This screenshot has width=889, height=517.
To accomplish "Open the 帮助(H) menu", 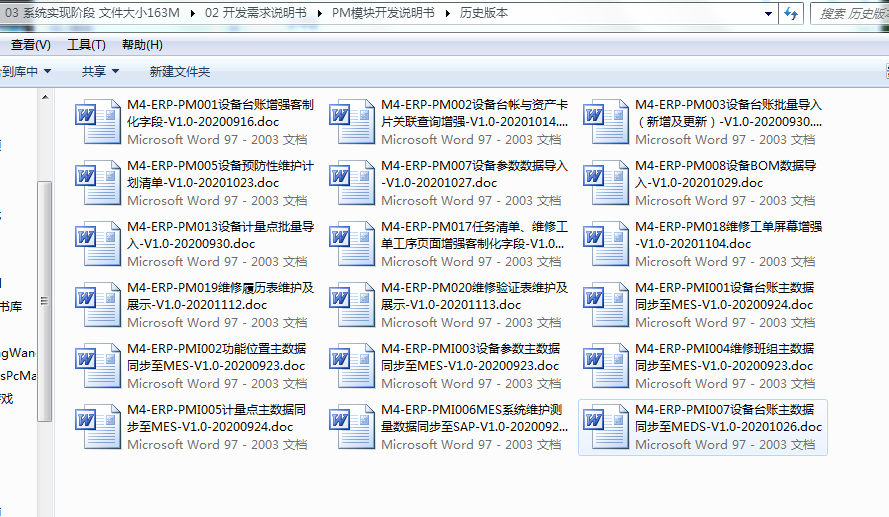I will coord(142,45).
